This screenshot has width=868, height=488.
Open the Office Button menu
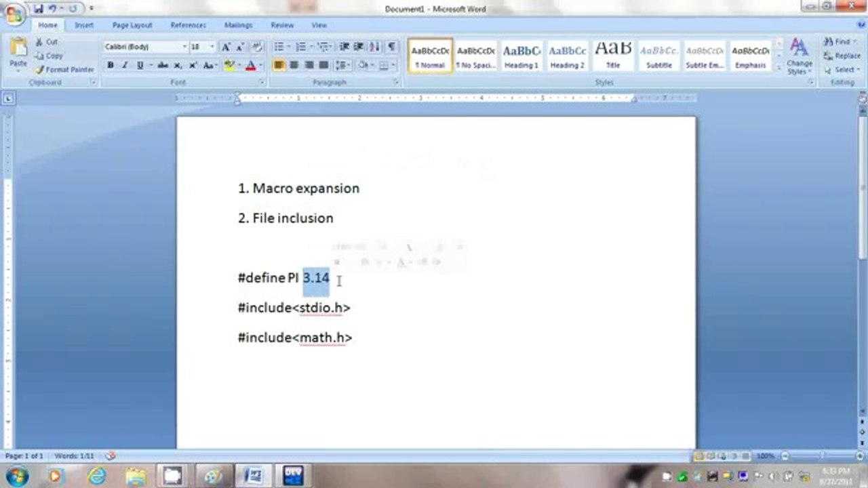coord(14,15)
